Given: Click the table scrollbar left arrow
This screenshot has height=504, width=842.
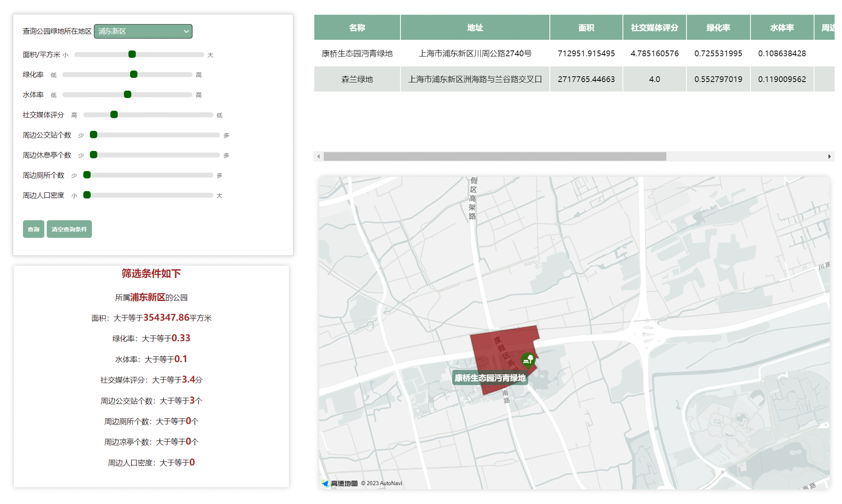Looking at the screenshot, I should pos(319,157).
